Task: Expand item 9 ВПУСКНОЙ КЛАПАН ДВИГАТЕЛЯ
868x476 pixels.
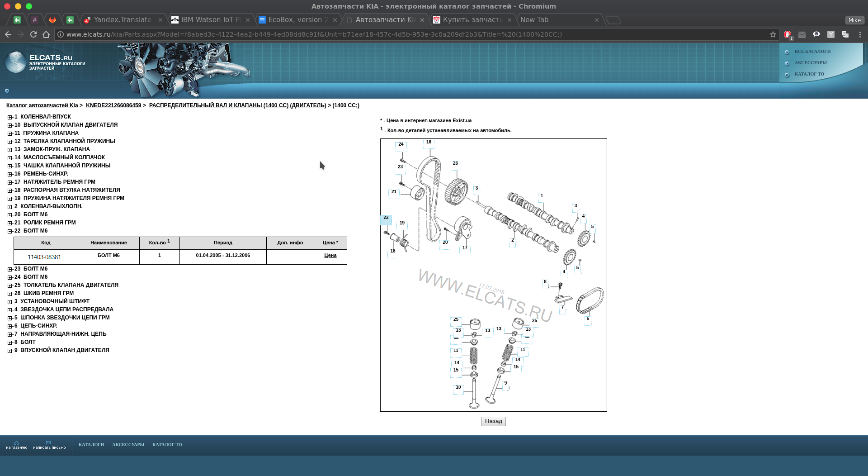Action: coord(9,351)
